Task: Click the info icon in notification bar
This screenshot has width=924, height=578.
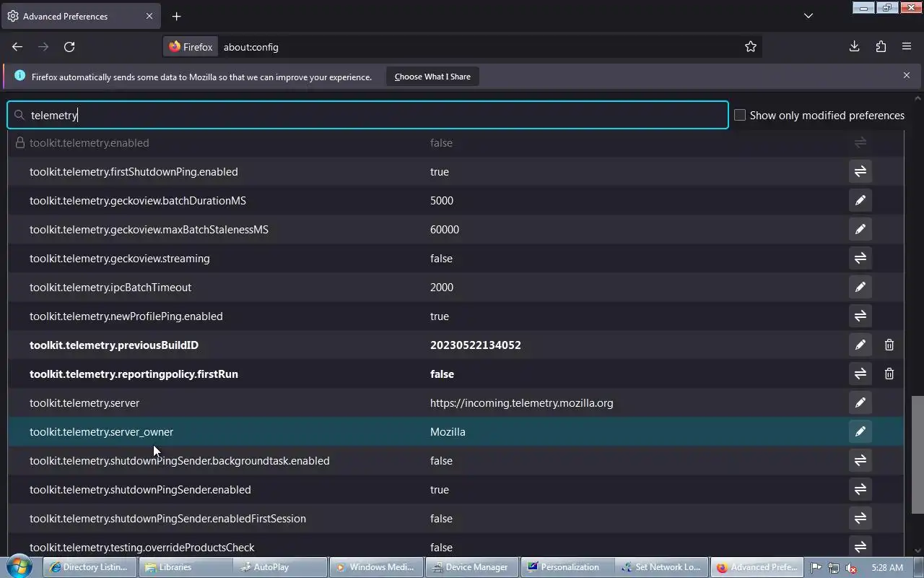Action: [x=19, y=76]
